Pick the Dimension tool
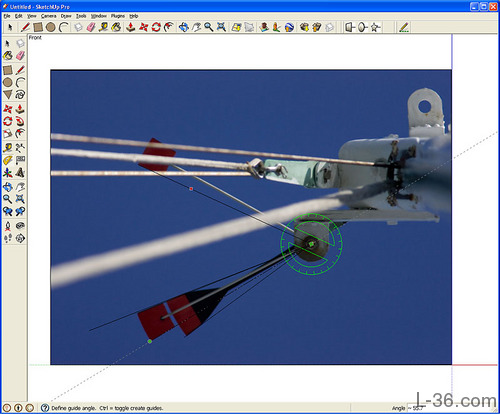The height and width of the screenshot is (414, 500). point(20,147)
